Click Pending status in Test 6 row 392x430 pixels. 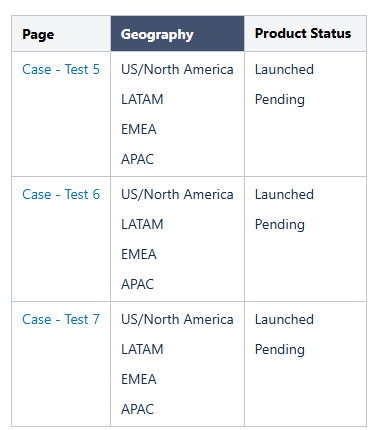click(x=280, y=225)
